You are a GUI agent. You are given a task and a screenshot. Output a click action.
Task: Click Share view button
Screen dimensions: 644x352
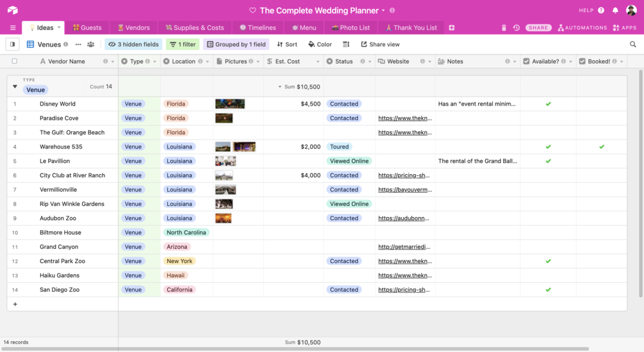pyautogui.click(x=380, y=44)
